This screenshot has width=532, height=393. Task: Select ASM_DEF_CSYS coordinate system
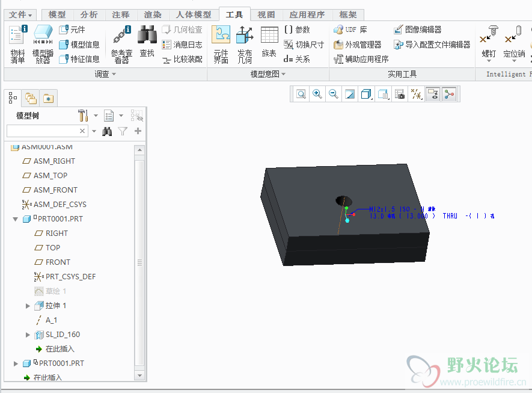pos(54,205)
